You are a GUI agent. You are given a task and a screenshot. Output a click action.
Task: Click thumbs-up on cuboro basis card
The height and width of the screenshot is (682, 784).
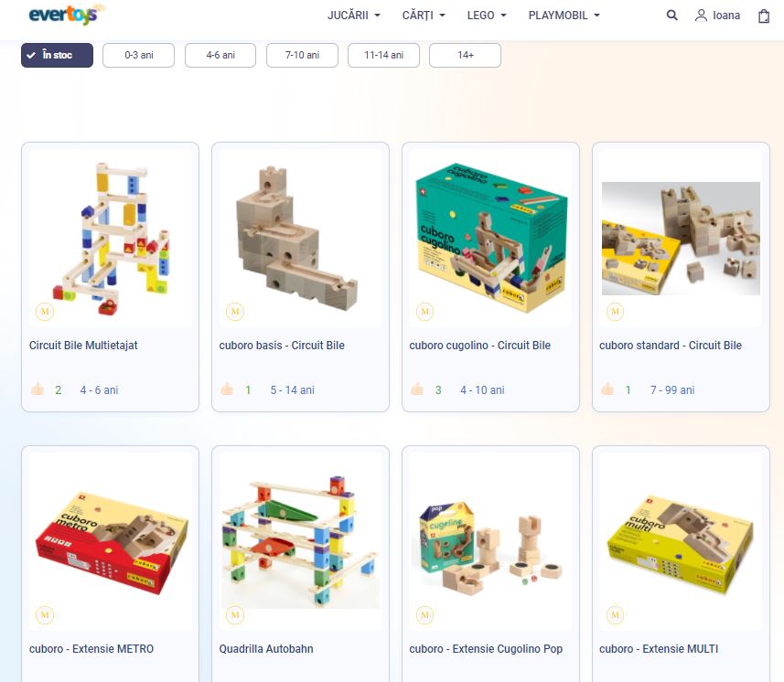pyautogui.click(x=227, y=389)
